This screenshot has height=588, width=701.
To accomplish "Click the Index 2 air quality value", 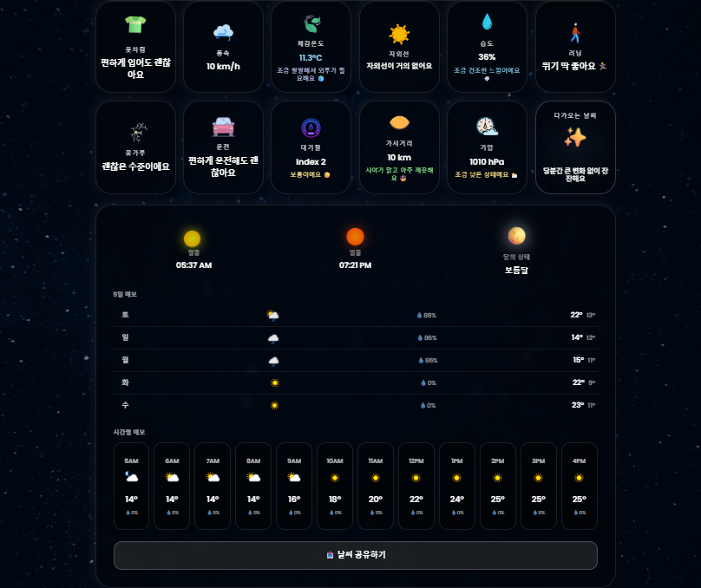I will point(311,162).
